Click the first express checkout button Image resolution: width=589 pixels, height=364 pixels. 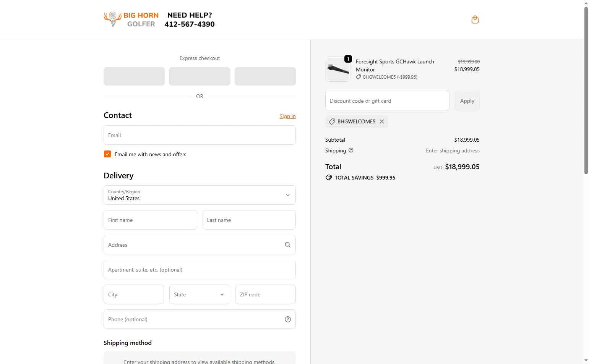134,76
